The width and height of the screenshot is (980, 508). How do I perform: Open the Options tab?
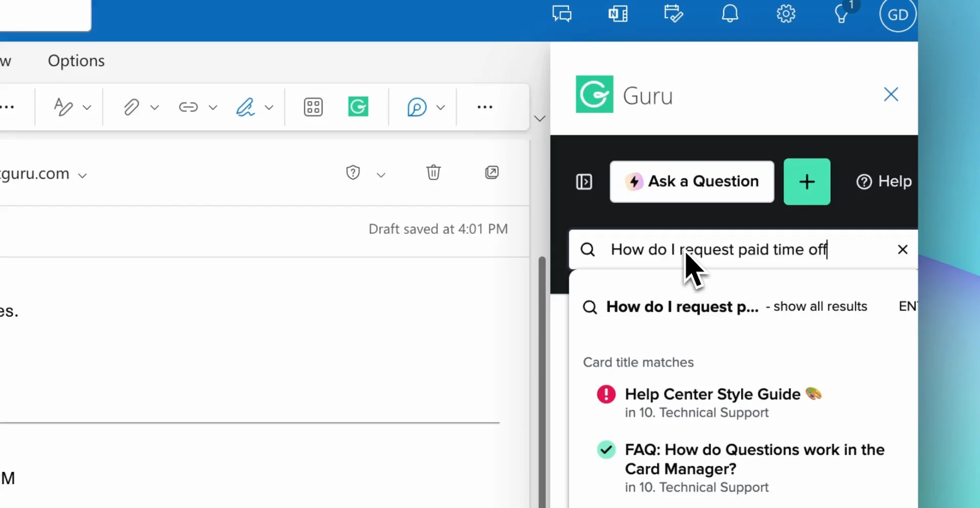tap(76, 61)
